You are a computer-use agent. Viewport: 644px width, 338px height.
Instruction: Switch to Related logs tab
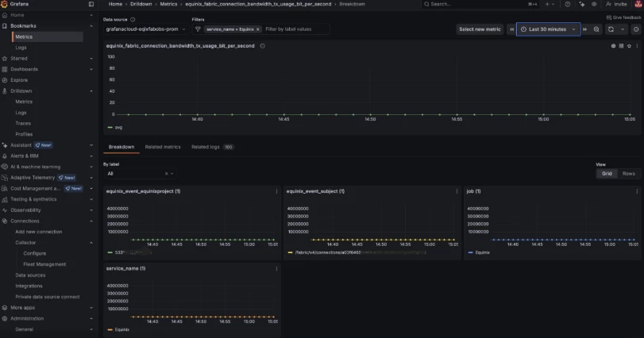click(212, 147)
